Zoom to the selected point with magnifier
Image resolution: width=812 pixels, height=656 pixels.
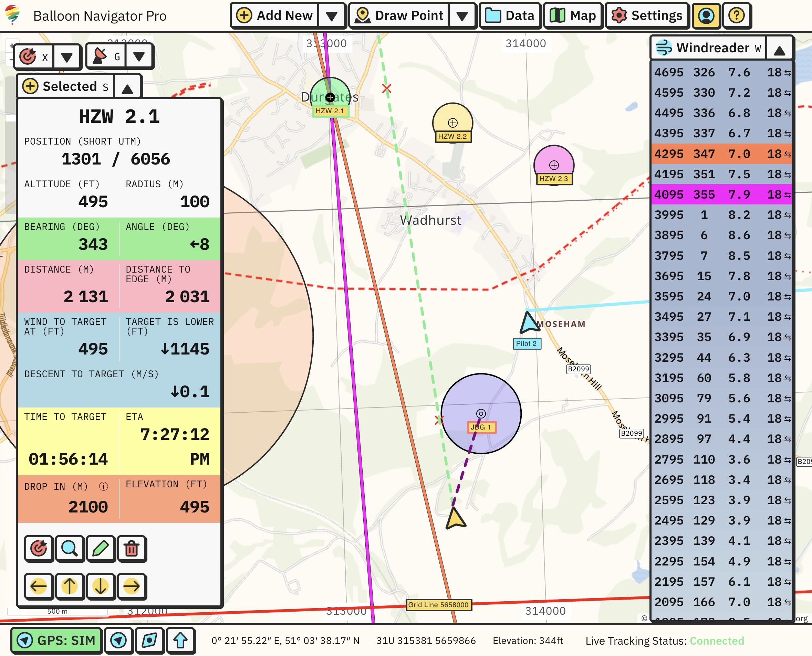tap(70, 548)
